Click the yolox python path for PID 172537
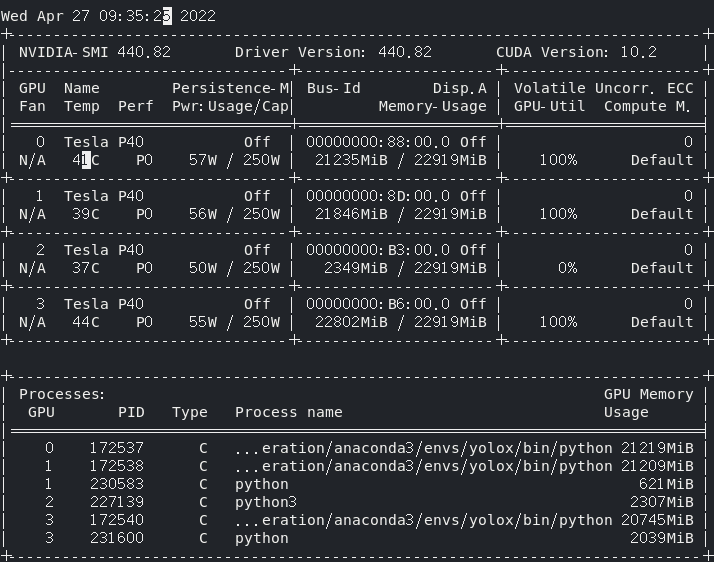The width and height of the screenshot is (714, 562). [x=423, y=449]
